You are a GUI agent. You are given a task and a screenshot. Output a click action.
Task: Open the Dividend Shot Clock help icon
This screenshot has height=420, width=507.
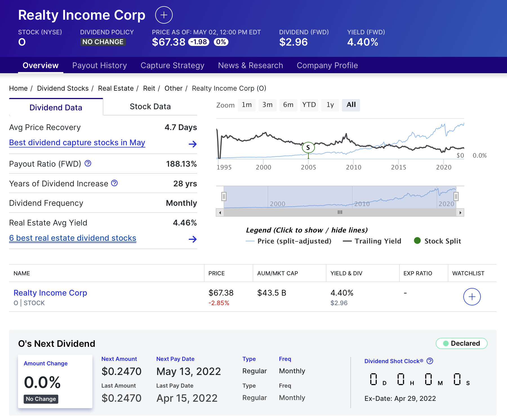430,361
